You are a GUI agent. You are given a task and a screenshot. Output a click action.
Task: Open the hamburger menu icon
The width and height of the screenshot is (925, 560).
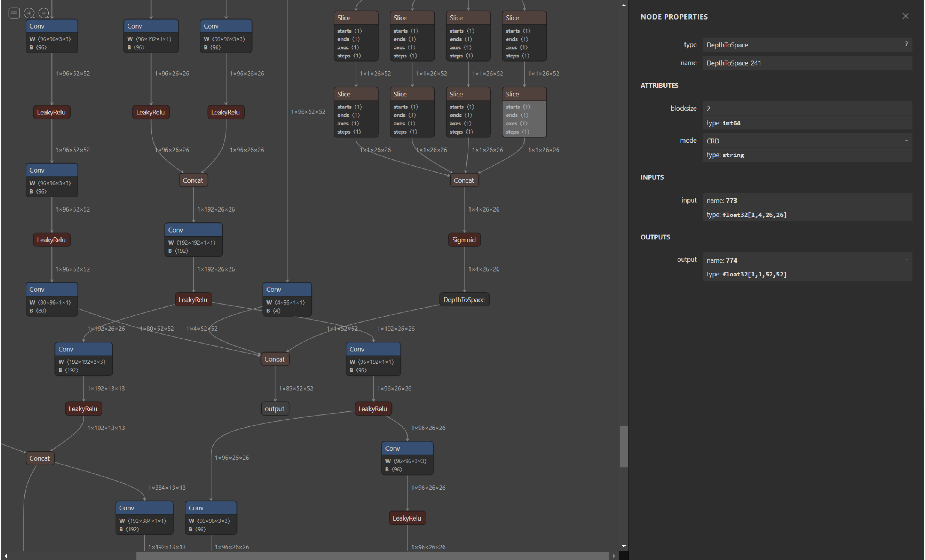14,14
